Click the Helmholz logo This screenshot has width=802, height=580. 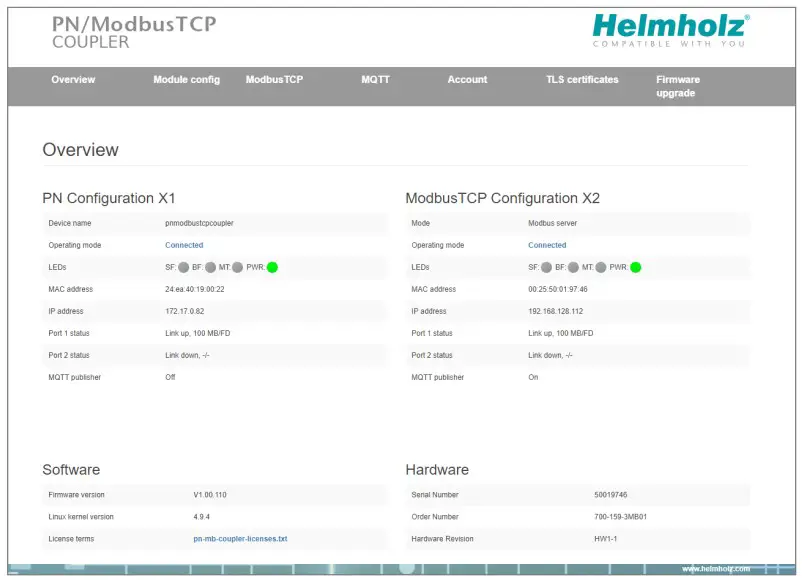671,30
